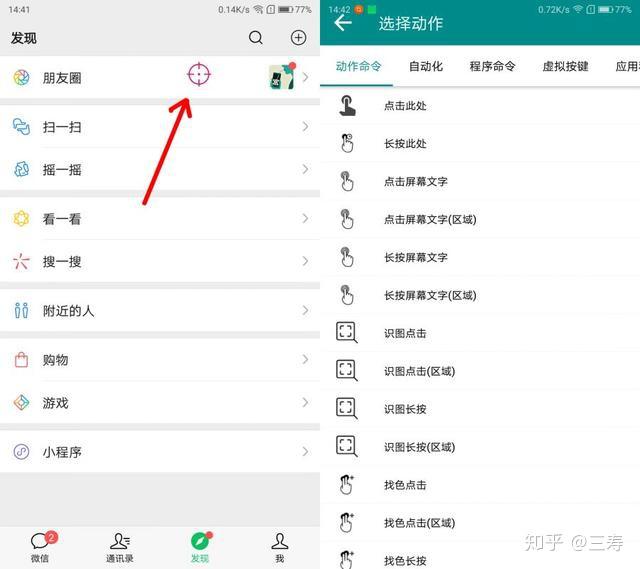The width and height of the screenshot is (640, 569).
Task: Expand the 看一看 row chevron
Action: [305, 218]
